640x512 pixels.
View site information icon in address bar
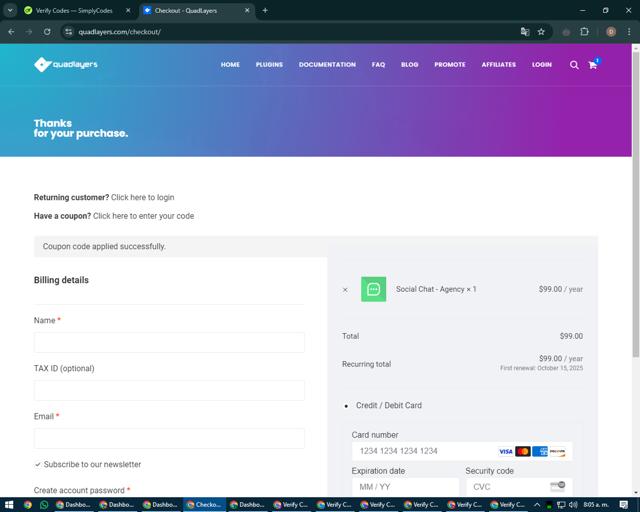click(69, 31)
